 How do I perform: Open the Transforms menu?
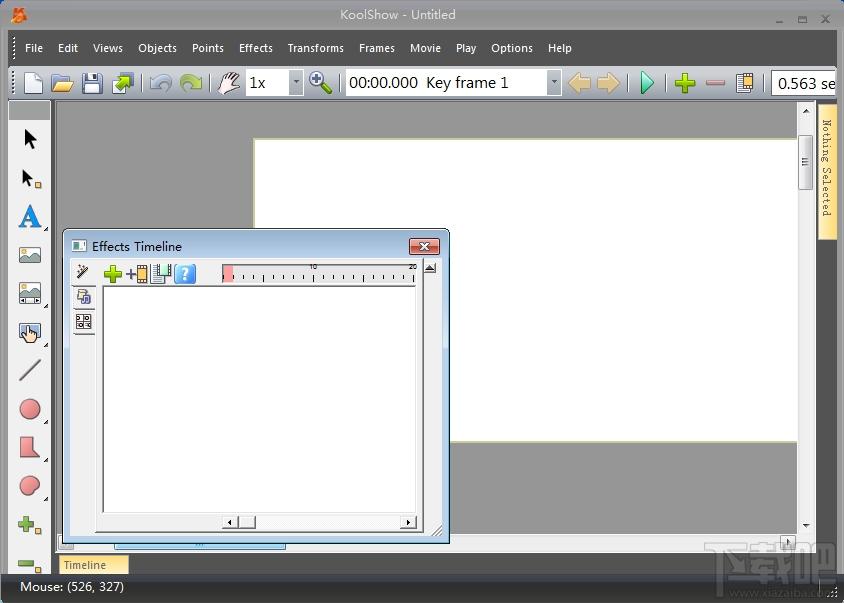(x=315, y=48)
